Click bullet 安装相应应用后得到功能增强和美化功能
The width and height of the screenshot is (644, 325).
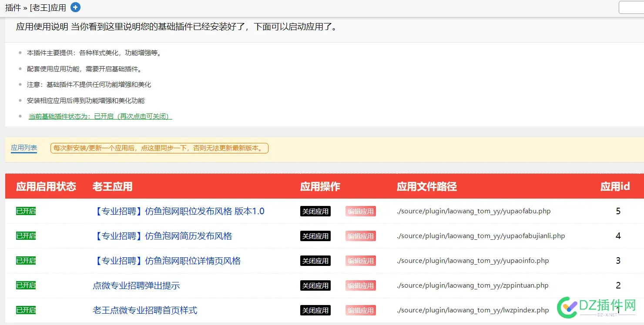coord(86,100)
